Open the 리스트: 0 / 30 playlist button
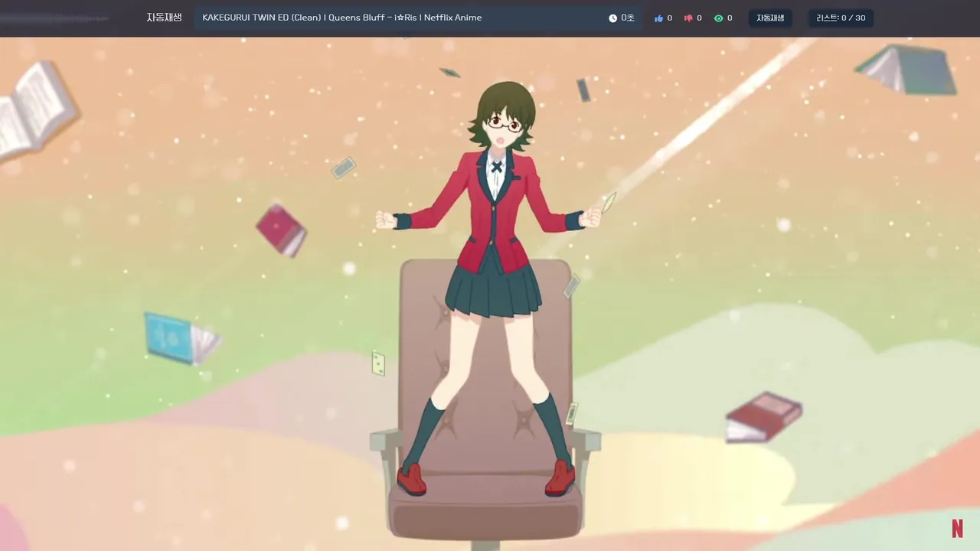 841,18
